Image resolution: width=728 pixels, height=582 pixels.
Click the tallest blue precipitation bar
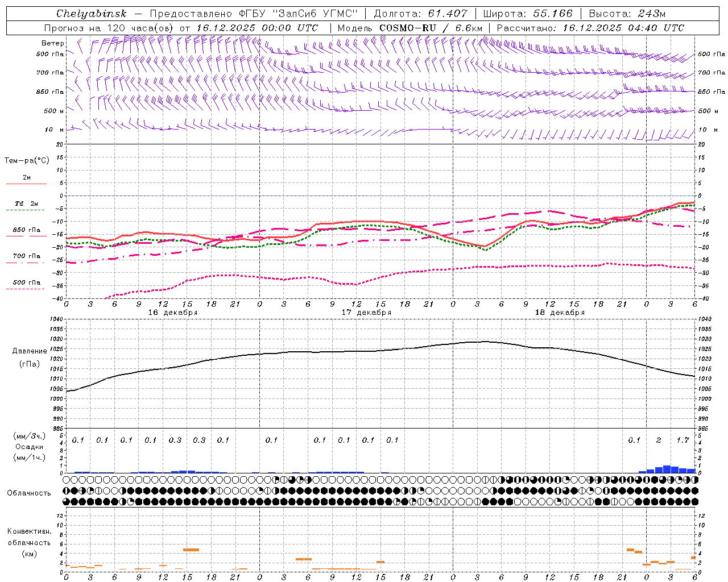coord(667,469)
